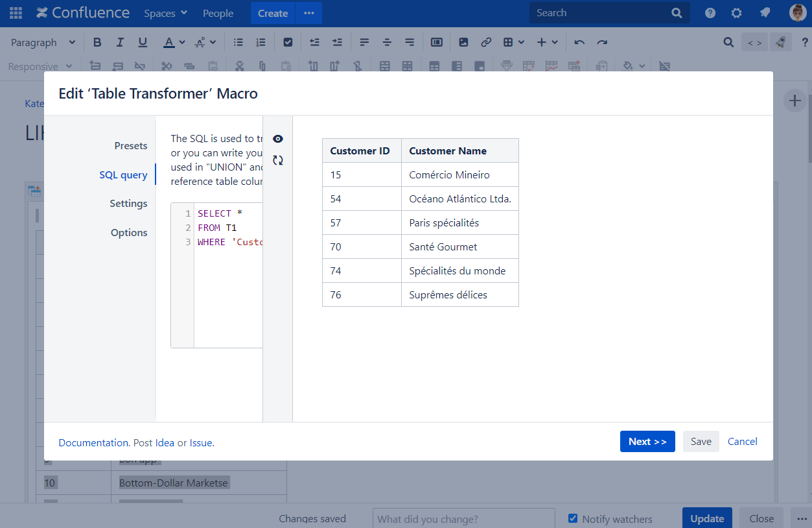The height and width of the screenshot is (528, 812).
Task: Click the 'What did you change?' input field
Action: (463, 519)
